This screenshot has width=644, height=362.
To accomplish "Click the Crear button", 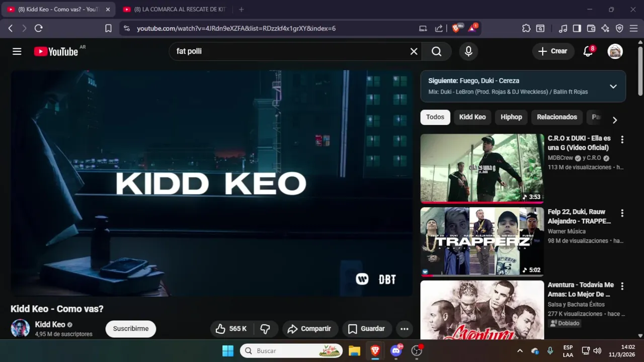I will pos(553,51).
